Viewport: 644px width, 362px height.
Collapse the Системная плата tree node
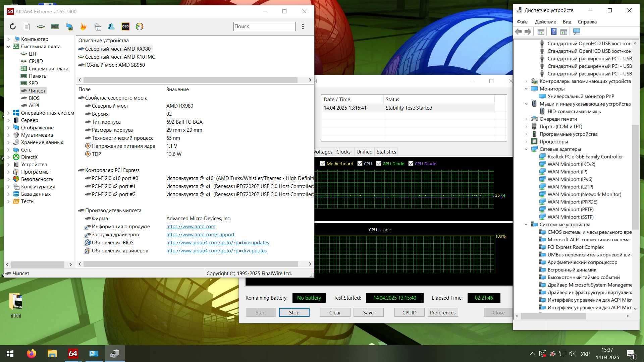coord(8,46)
